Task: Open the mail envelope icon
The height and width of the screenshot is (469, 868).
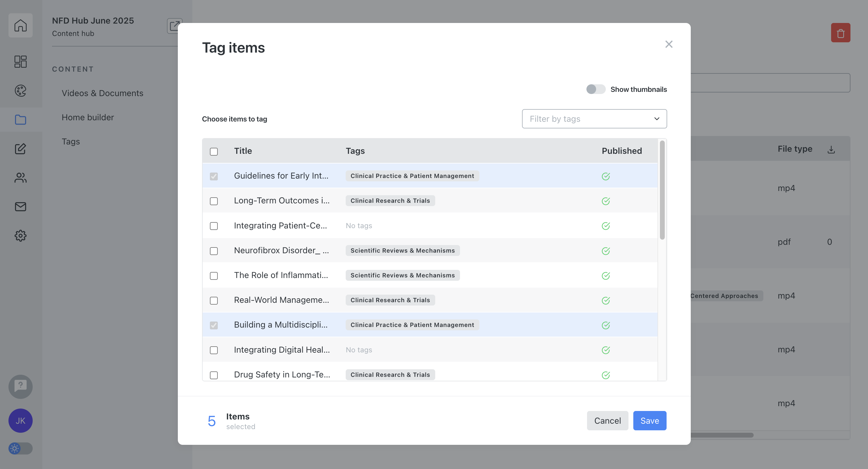Action: point(21,207)
